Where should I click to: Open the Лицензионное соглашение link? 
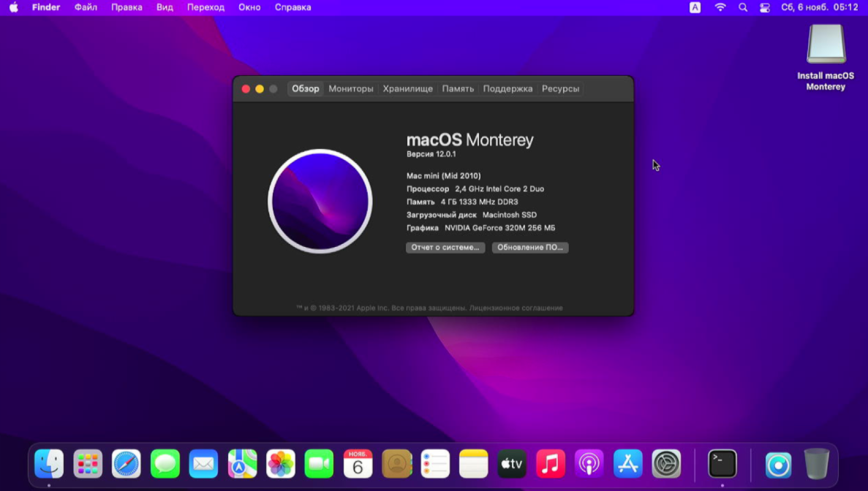(516, 308)
